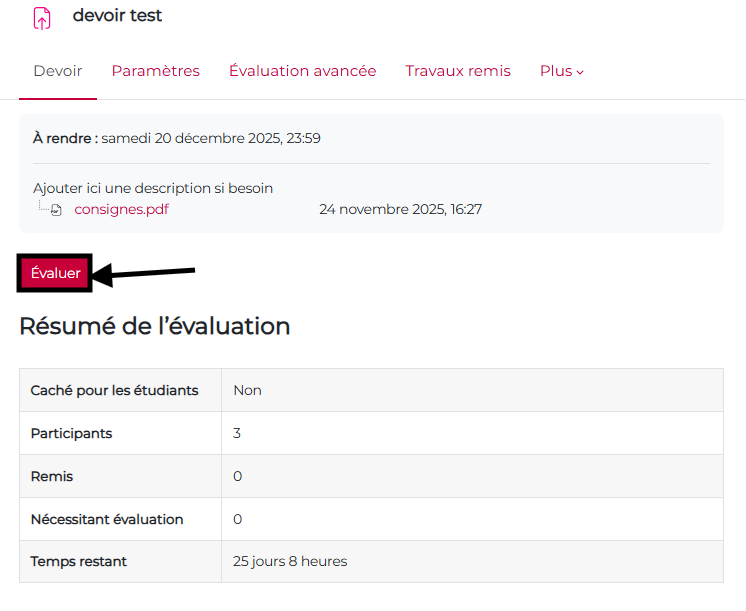Viewport: 746px width, 611px height.
Task: Expand the Plus dropdown menu
Action: [x=561, y=71]
